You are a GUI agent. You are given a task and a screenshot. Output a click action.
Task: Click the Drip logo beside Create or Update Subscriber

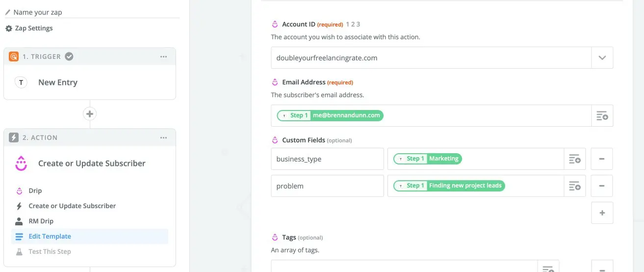21,163
